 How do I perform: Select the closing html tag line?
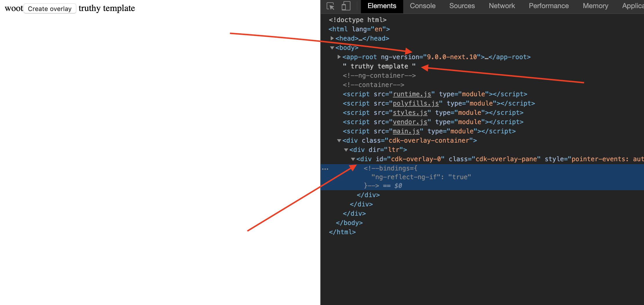tap(342, 232)
